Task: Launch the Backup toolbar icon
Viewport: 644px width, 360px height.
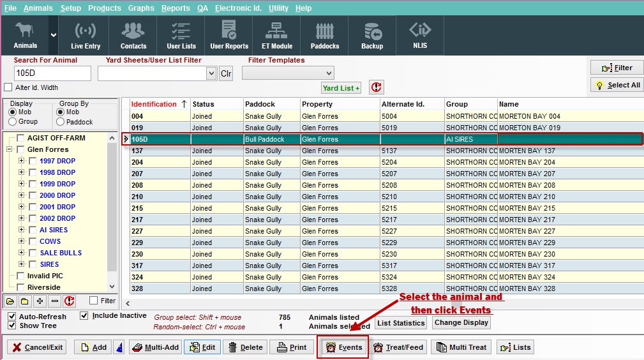Action: (x=372, y=36)
